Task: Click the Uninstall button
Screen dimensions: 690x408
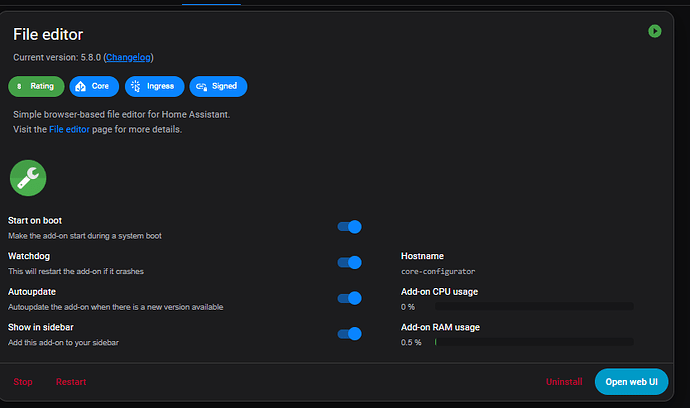Action: 564,382
